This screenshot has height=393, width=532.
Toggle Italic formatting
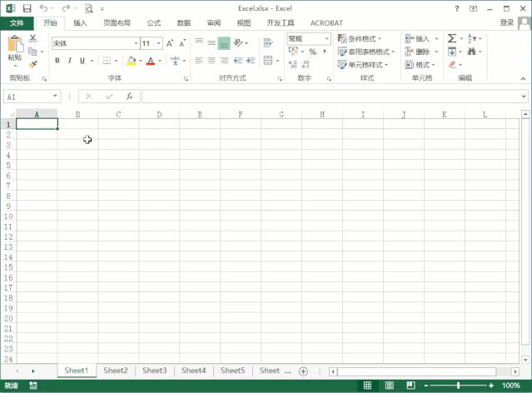click(70, 61)
